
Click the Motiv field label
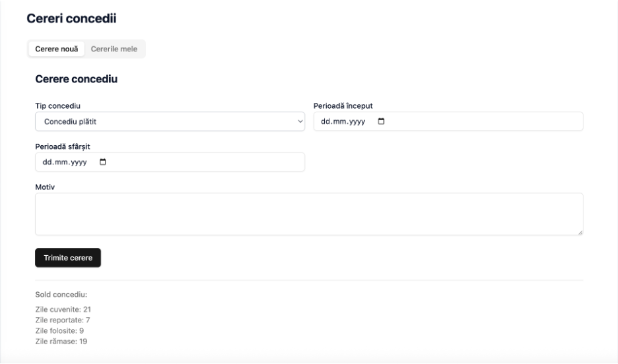(45, 187)
